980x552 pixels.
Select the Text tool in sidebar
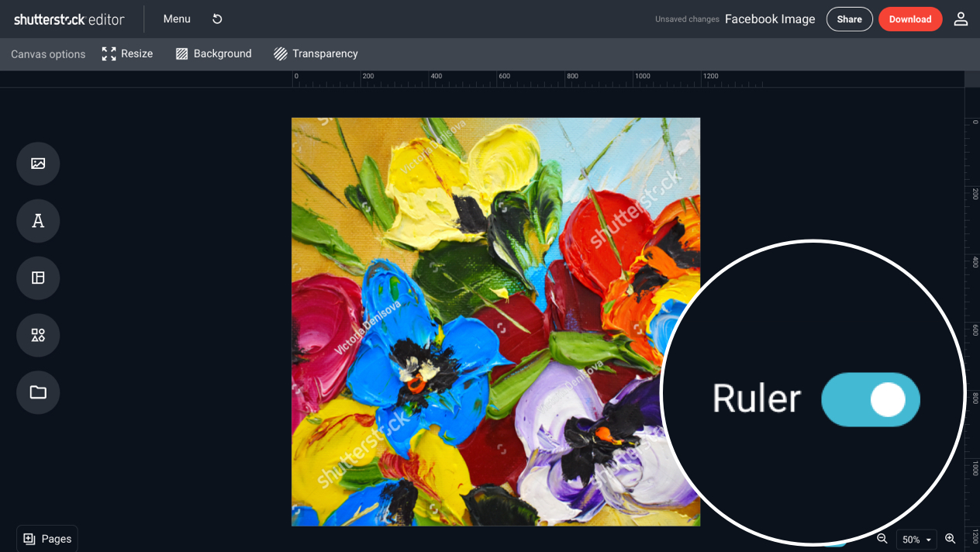pos(38,221)
